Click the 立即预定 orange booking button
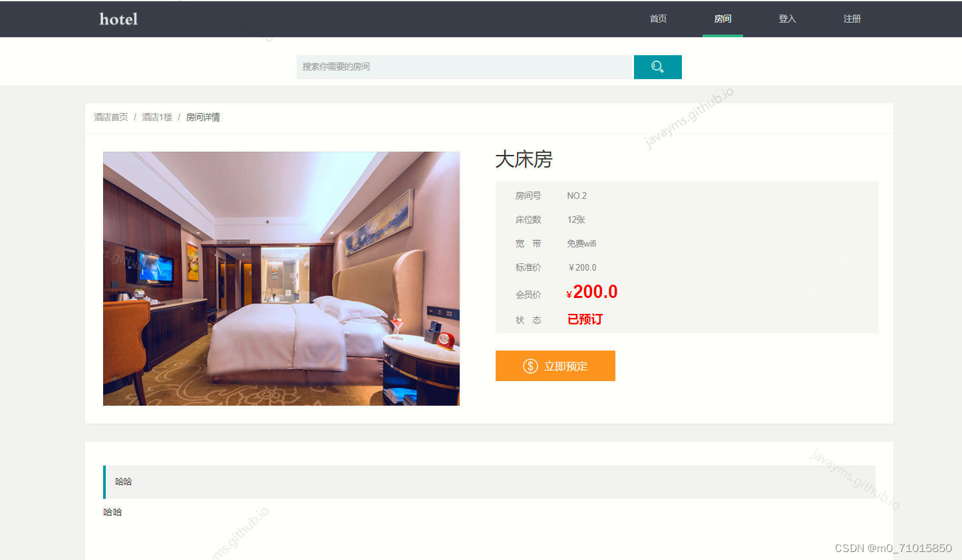The image size is (962, 560). point(556,366)
